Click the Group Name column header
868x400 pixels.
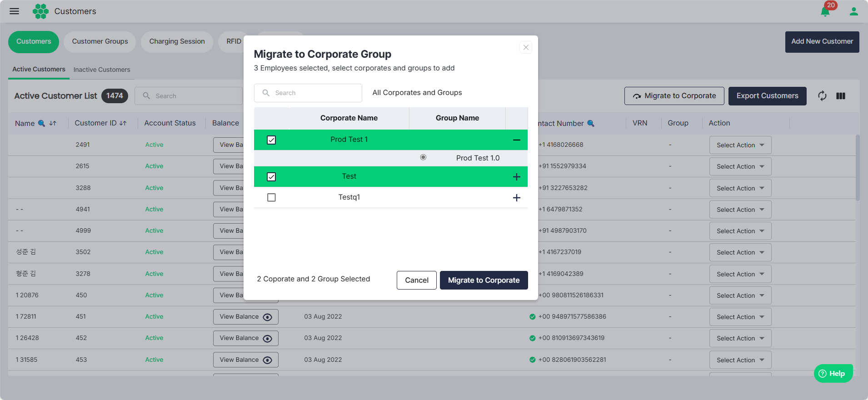(x=457, y=118)
